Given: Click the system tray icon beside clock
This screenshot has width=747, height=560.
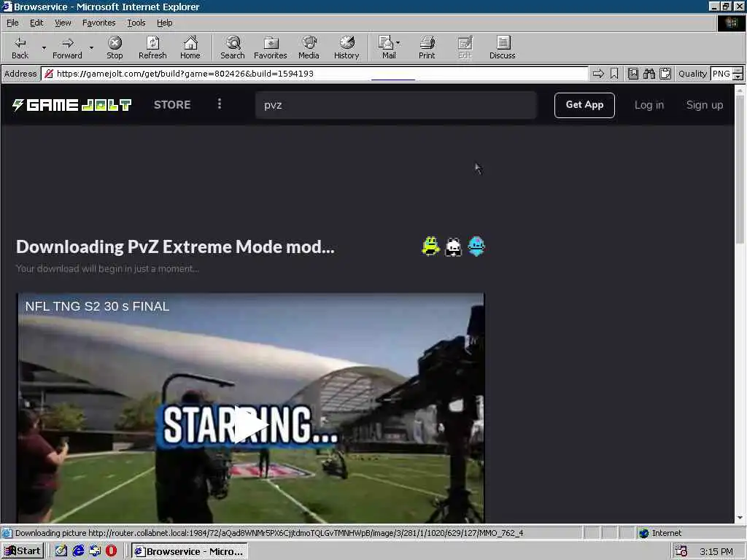Looking at the screenshot, I should 681,551.
